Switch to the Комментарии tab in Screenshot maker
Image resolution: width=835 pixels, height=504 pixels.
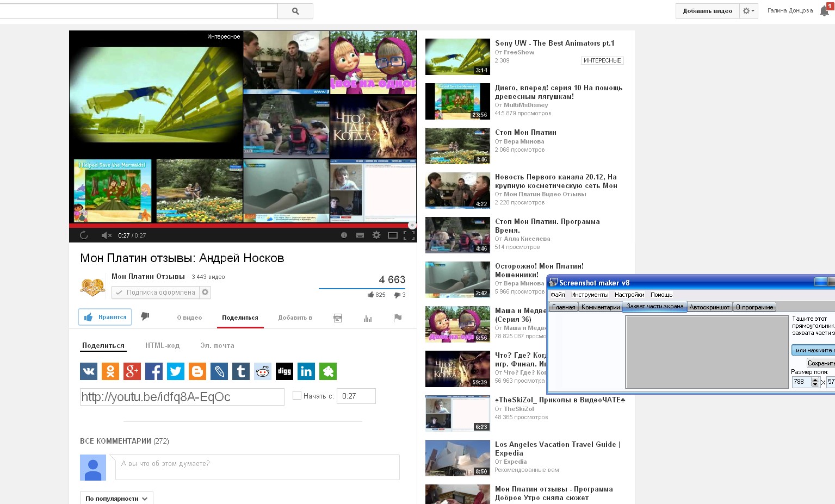(x=601, y=307)
